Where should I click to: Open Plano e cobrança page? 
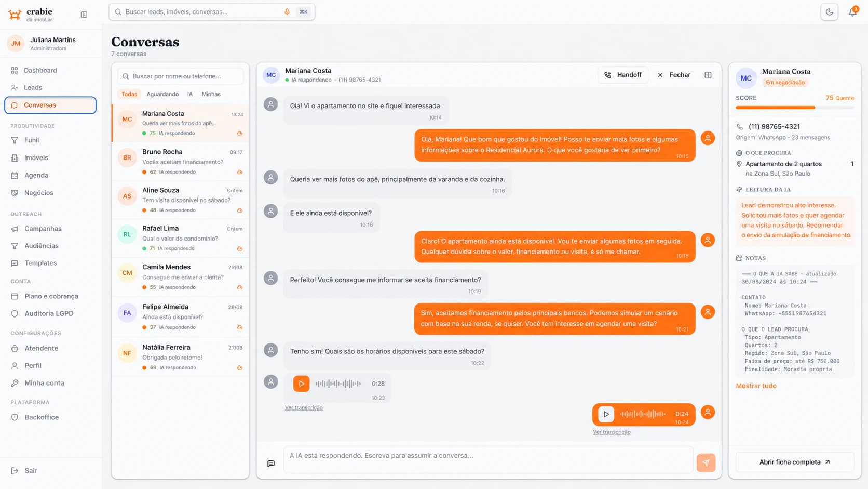click(x=50, y=296)
